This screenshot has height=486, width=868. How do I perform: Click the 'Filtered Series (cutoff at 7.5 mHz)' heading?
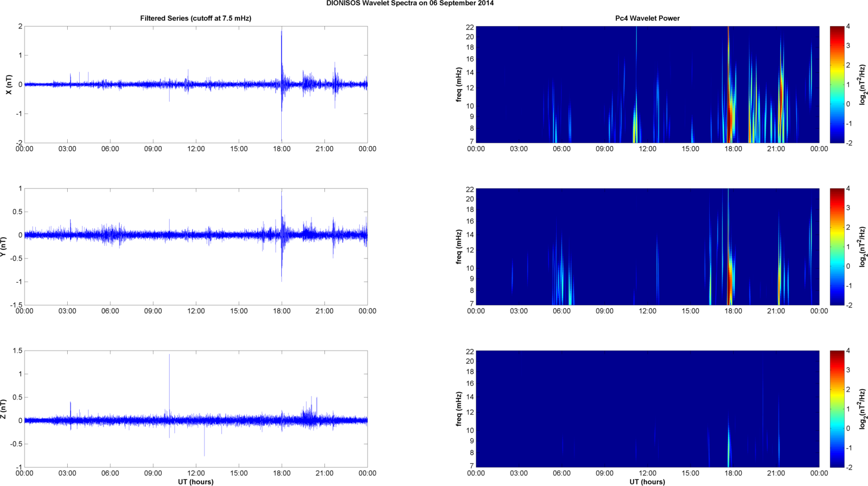tap(196, 18)
